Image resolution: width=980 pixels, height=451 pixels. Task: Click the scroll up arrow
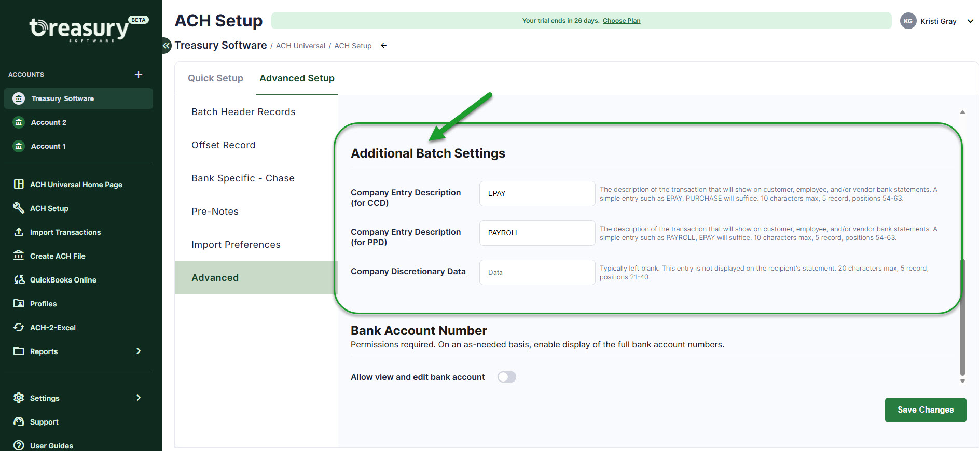(962, 112)
